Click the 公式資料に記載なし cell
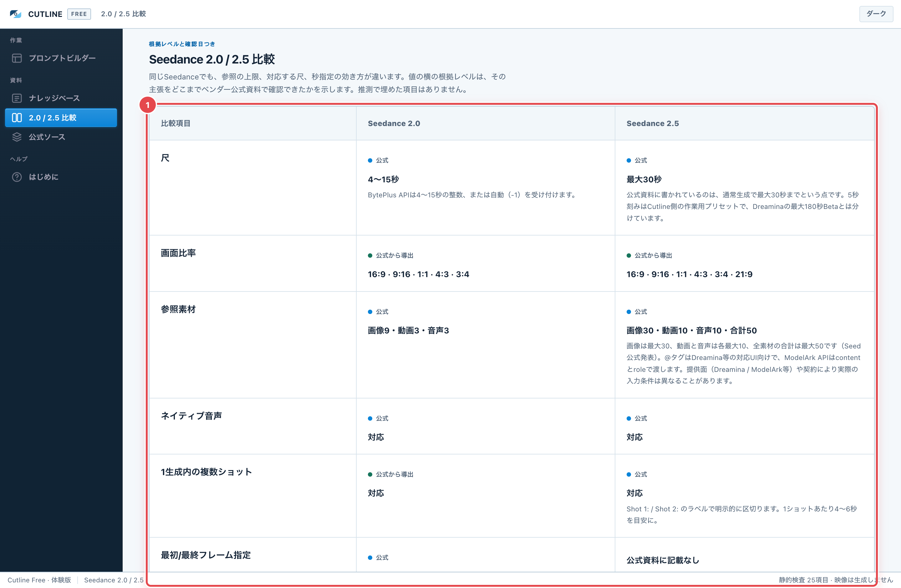Viewport: 901px width, 588px height. tap(663, 560)
